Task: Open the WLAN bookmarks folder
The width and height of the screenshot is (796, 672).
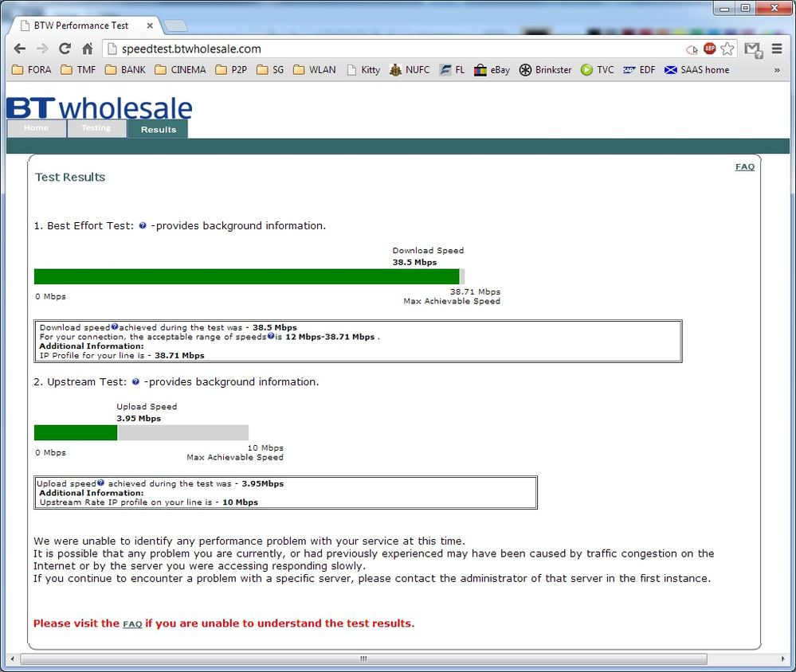Action: click(314, 70)
